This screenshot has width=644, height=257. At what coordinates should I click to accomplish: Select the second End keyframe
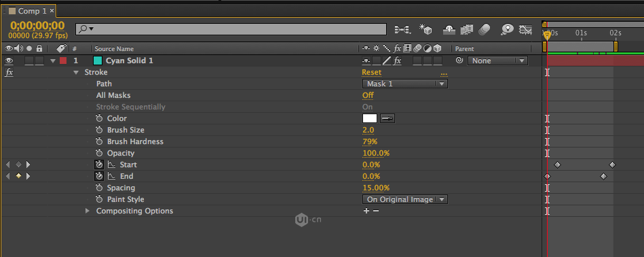pyautogui.click(x=603, y=176)
